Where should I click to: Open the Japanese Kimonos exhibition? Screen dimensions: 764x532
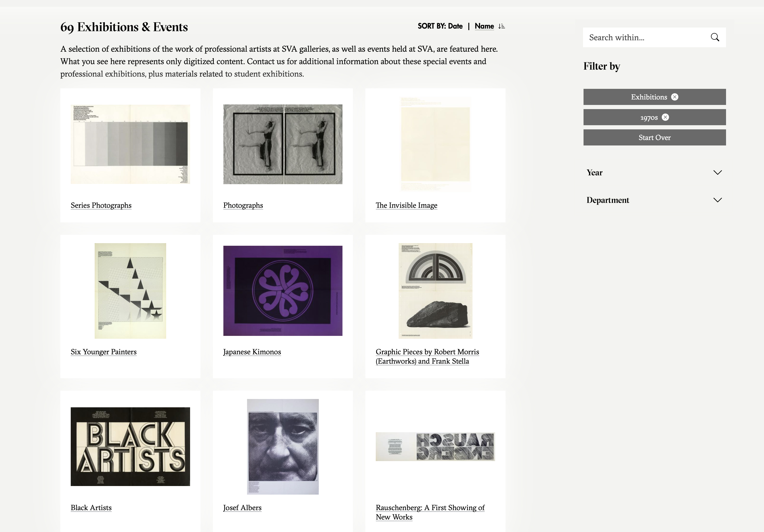pos(252,352)
